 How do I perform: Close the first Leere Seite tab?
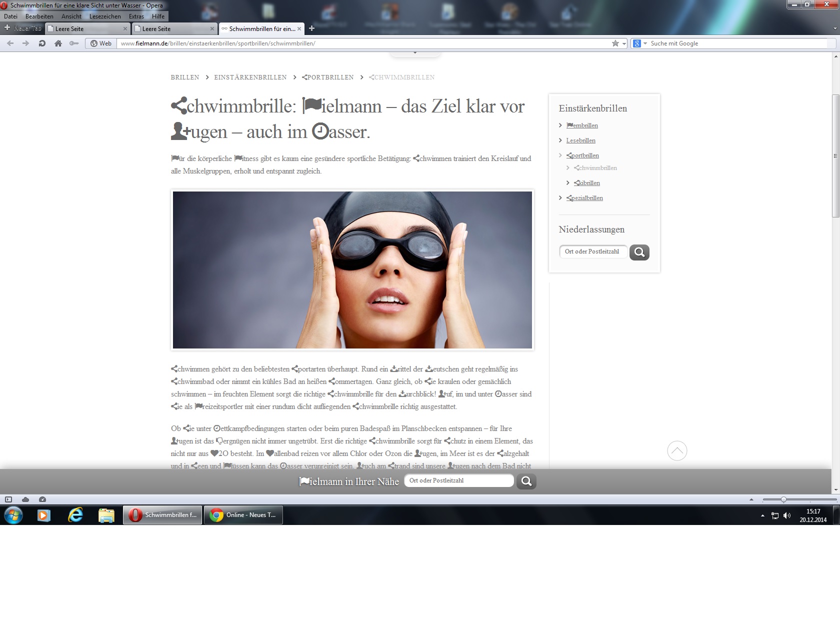(x=125, y=29)
